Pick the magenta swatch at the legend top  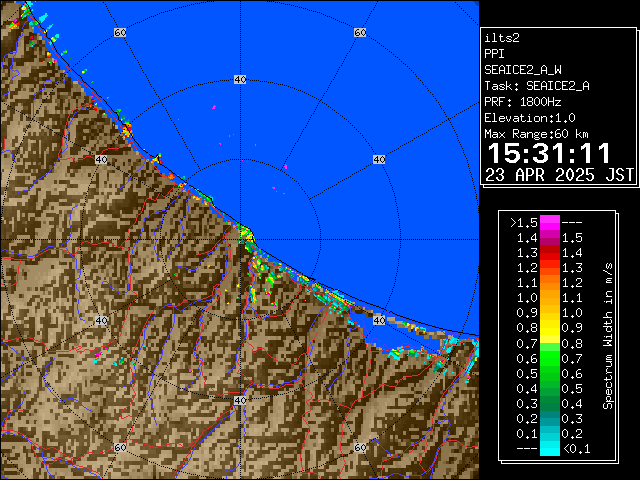tap(550, 223)
